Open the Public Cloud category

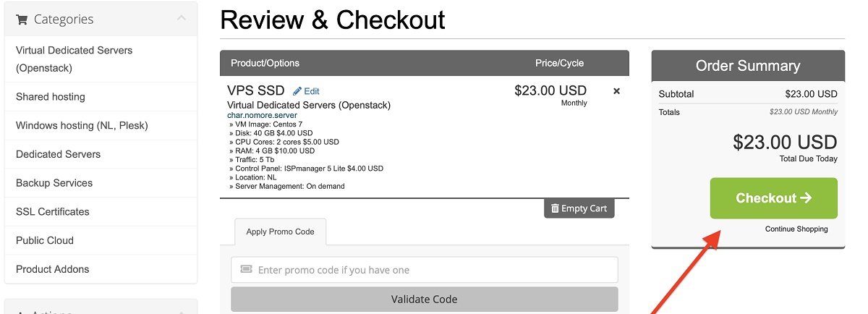(45, 240)
